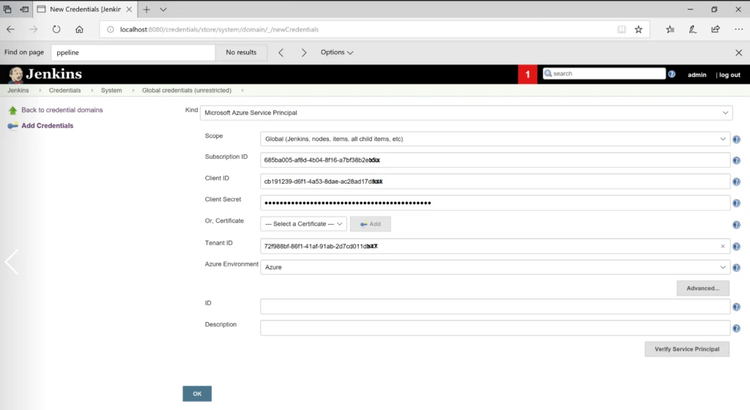
Task: Go to Global credentials (unrestricted) breadcrumb
Action: (x=187, y=90)
